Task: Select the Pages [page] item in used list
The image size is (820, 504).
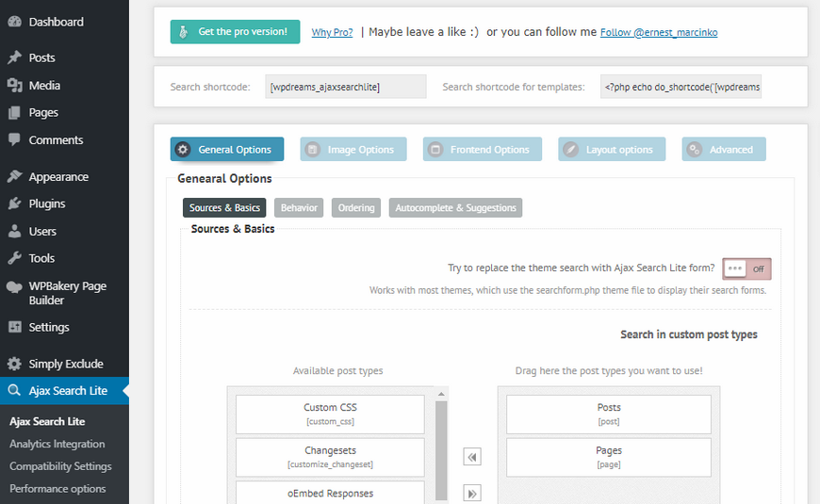Action: (609, 457)
